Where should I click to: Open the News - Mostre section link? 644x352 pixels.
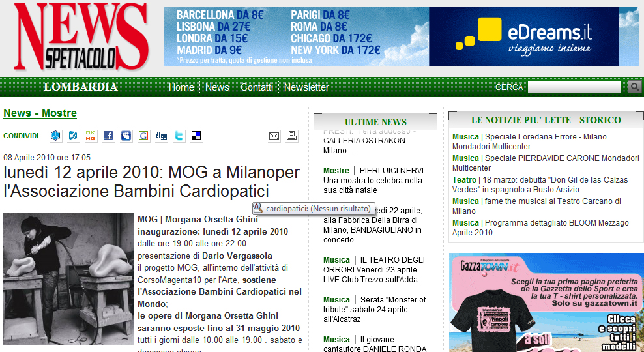(40, 113)
